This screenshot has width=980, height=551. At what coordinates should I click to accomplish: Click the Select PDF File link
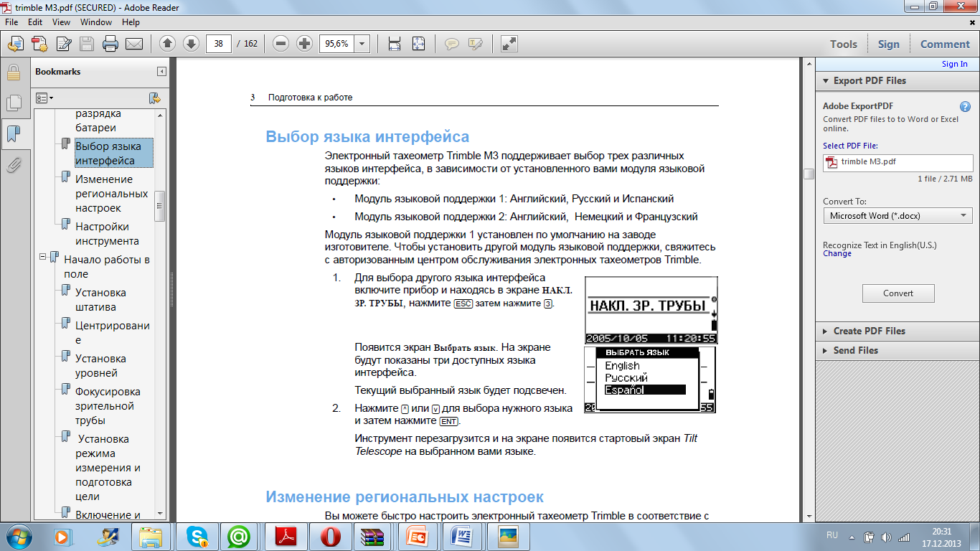850,146
